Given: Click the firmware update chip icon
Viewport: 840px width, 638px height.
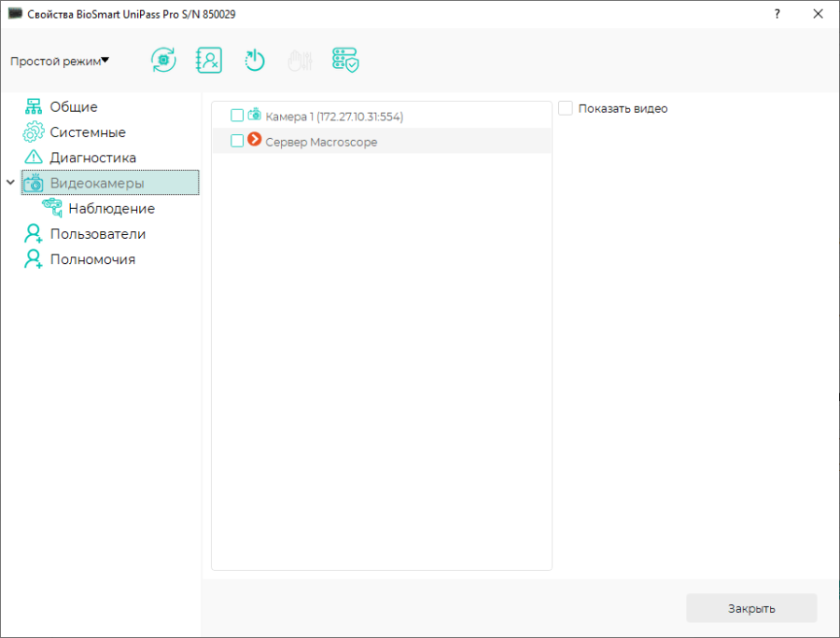Looking at the screenshot, I should pos(163,60).
